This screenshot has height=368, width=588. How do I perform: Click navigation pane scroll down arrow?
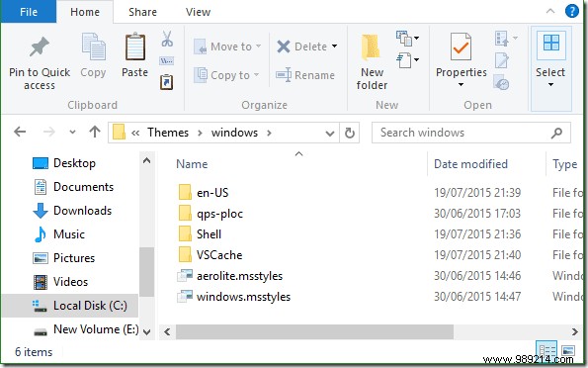[147, 332]
